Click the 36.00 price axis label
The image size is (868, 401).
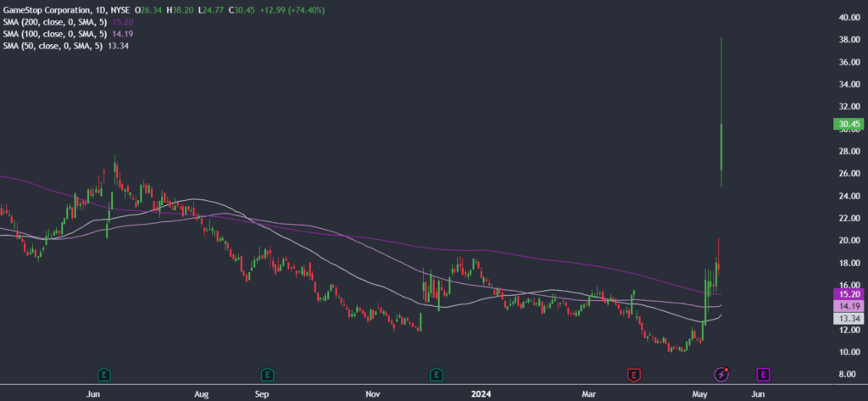tap(849, 62)
